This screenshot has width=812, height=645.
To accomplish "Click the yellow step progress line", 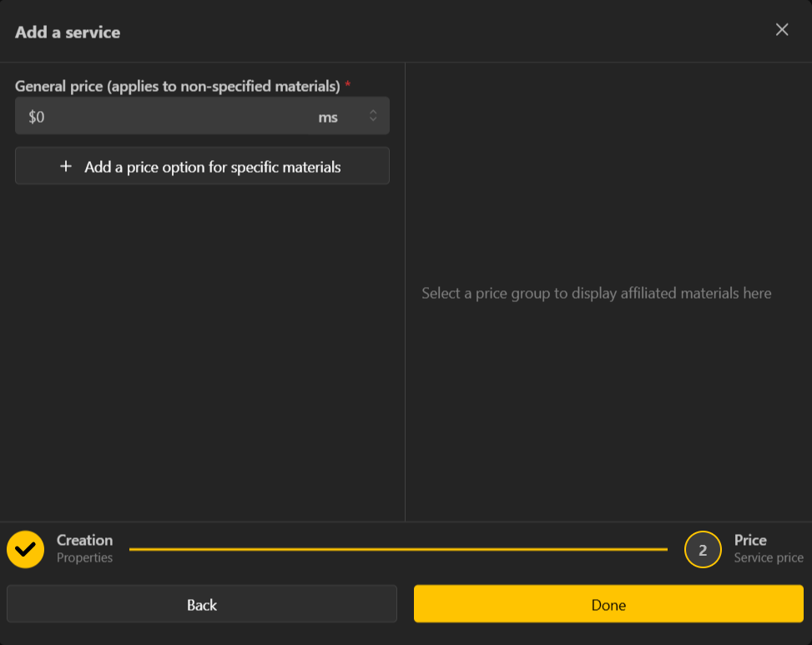I will (399, 550).
